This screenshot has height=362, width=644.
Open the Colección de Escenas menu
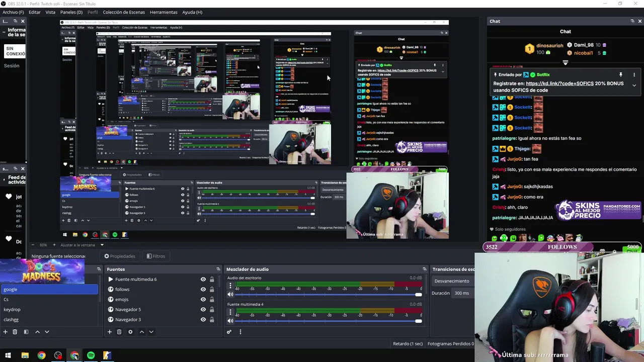pos(124,12)
